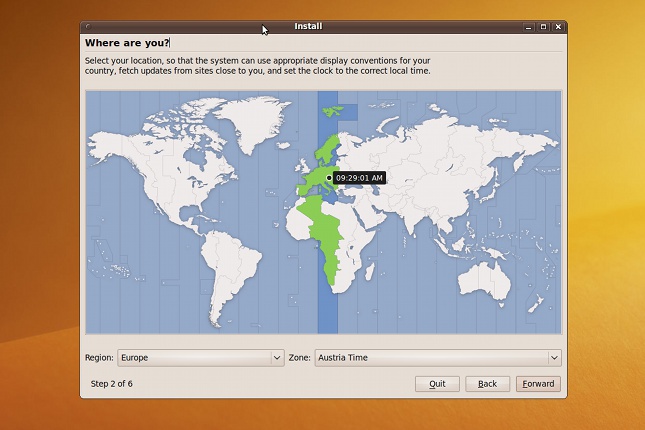
Task: Close the Install window
Action: tap(558, 27)
